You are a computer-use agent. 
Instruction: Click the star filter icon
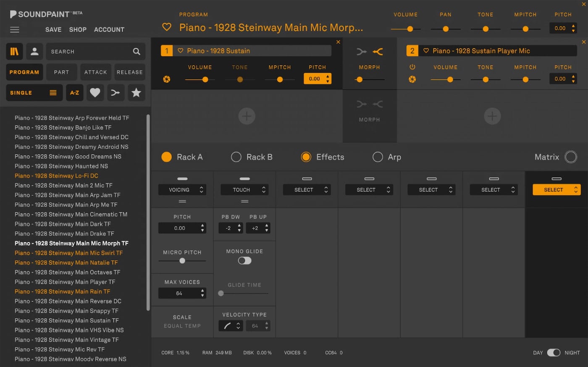136,93
